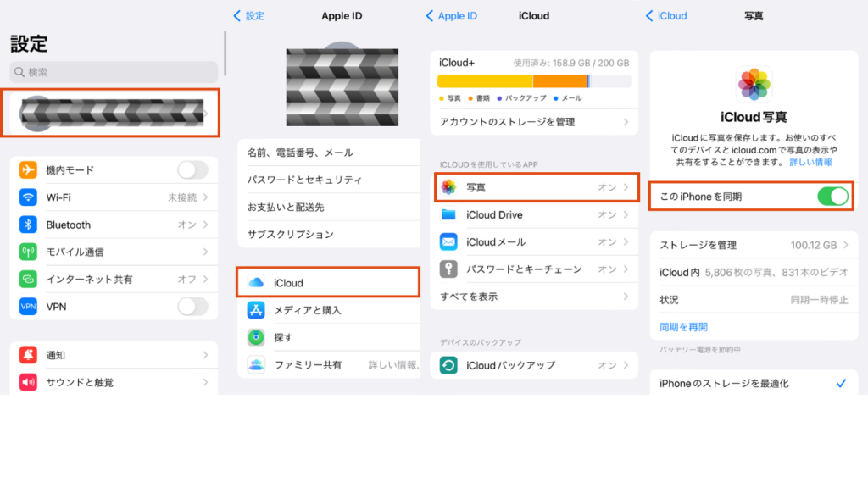Open the サウンドと触覚 row label

(80, 382)
